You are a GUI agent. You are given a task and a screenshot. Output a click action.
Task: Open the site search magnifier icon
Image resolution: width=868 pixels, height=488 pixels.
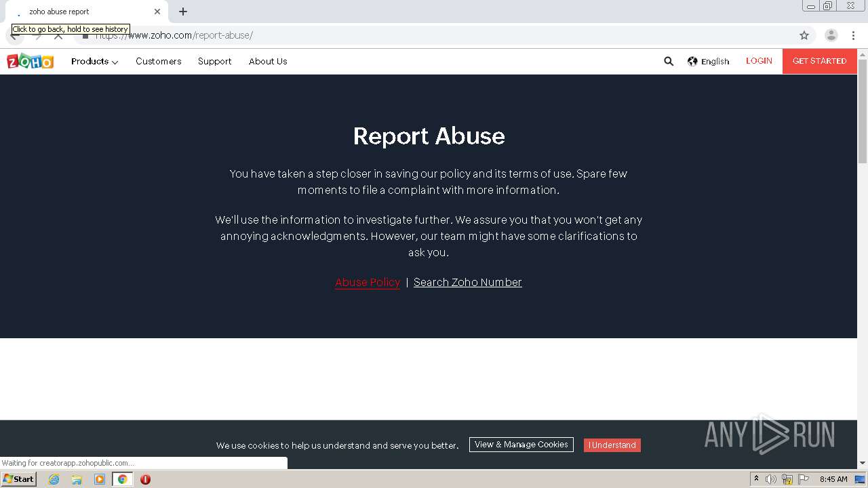point(669,61)
